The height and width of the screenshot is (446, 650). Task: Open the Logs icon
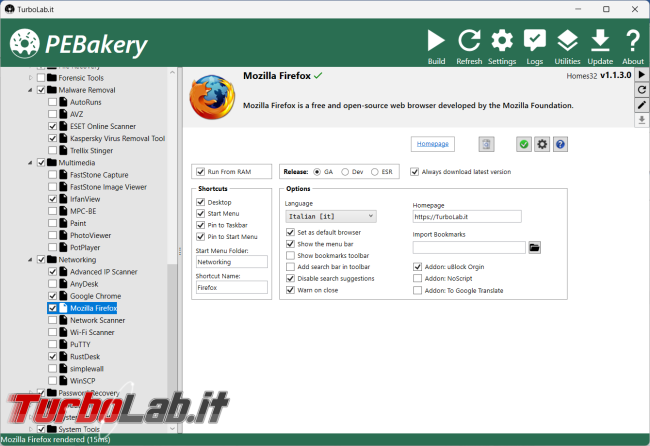[535, 41]
